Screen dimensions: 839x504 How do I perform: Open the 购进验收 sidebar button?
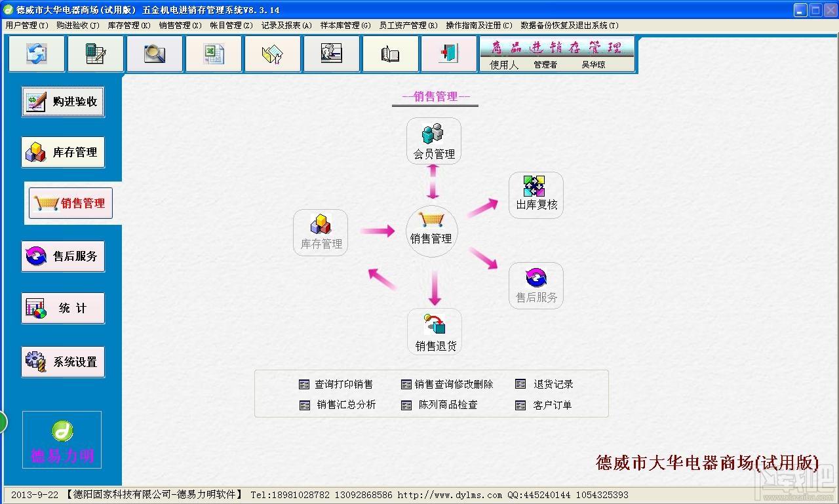pos(63,102)
